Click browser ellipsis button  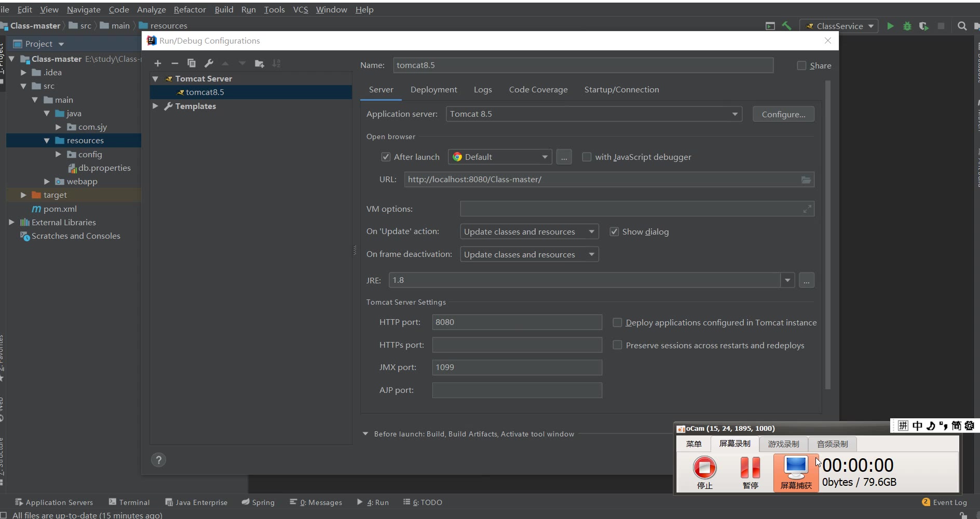564,157
